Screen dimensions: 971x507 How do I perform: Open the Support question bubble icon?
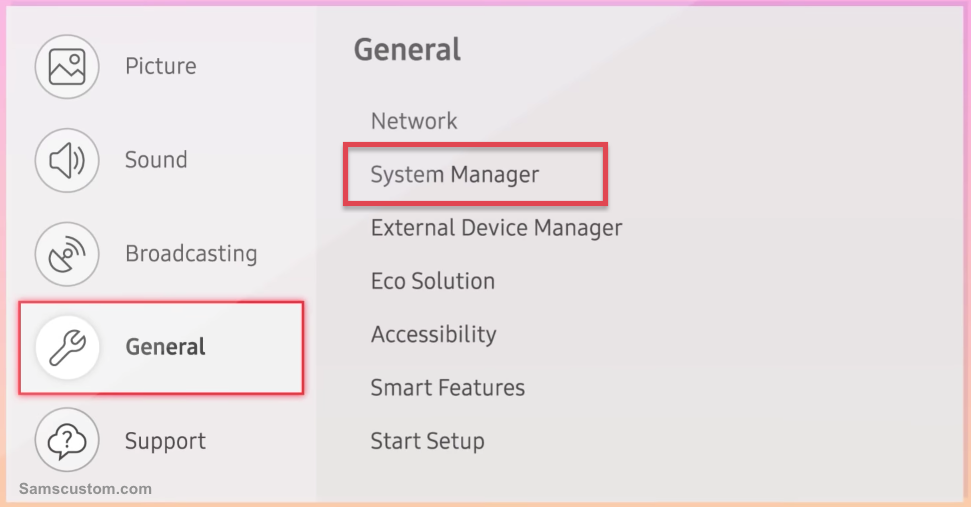(x=67, y=440)
